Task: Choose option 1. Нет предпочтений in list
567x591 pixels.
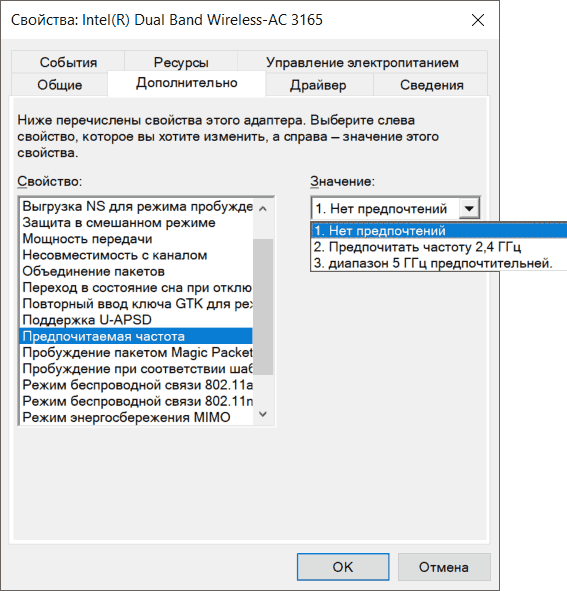Action: 440,230
